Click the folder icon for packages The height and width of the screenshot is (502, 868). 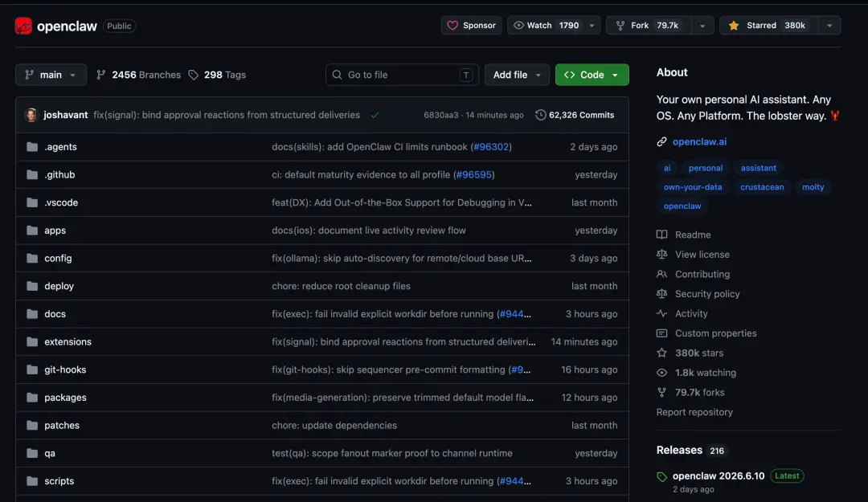[32, 398]
